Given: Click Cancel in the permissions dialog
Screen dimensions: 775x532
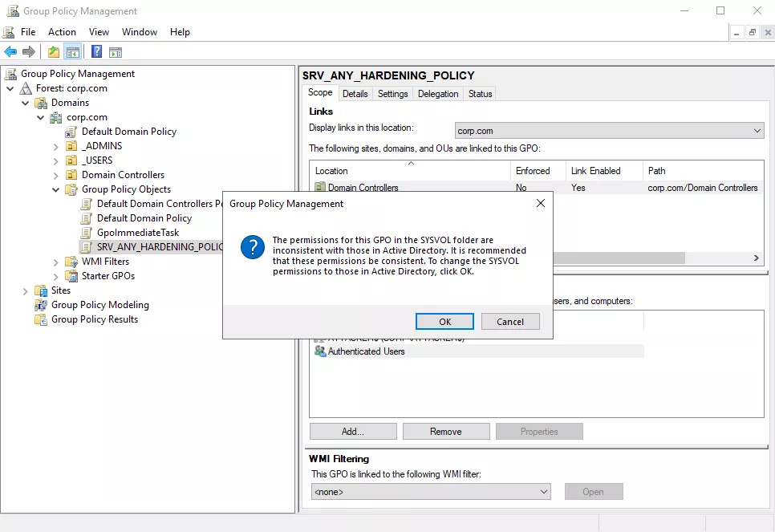Looking at the screenshot, I should tap(510, 322).
